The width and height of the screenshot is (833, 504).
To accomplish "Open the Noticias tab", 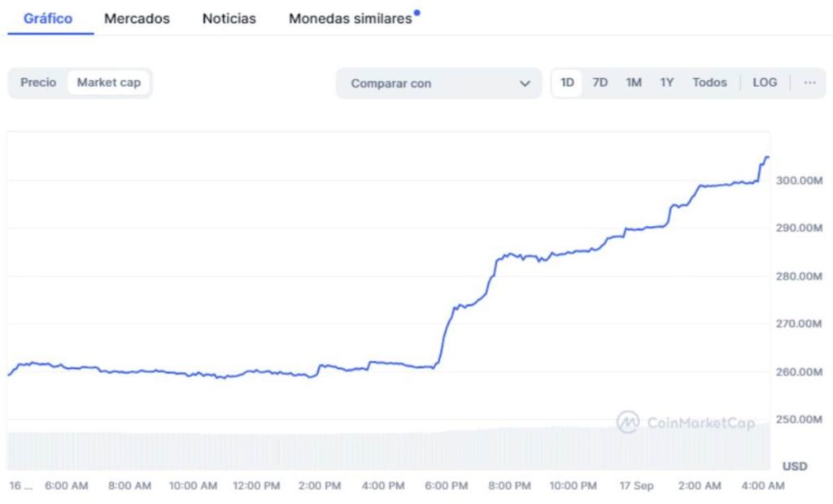I will (229, 18).
